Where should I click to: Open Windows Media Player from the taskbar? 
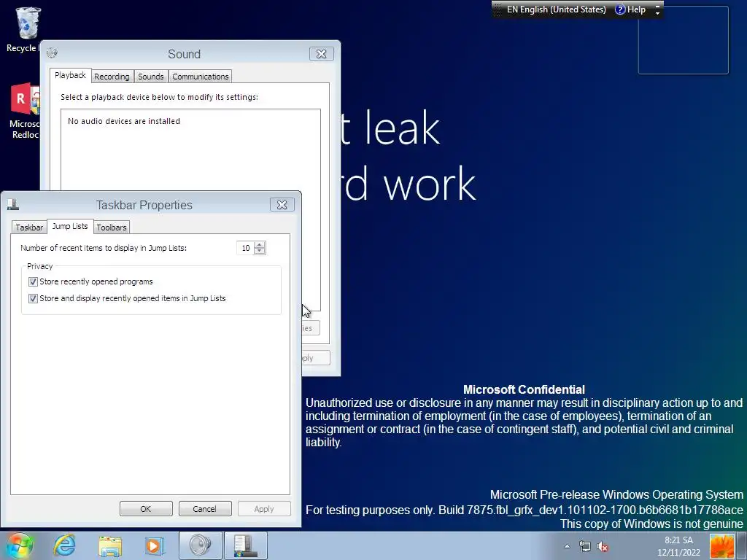154,545
